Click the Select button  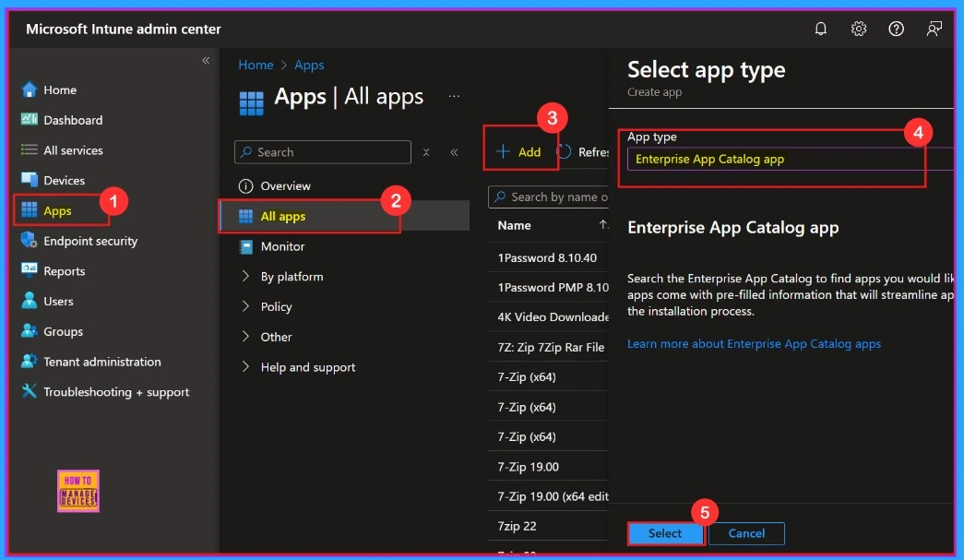[664, 533]
